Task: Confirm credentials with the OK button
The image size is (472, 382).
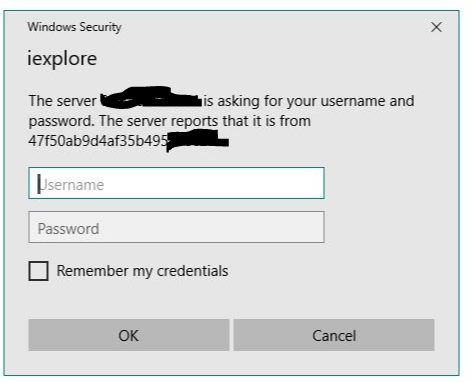Action: pos(129,335)
